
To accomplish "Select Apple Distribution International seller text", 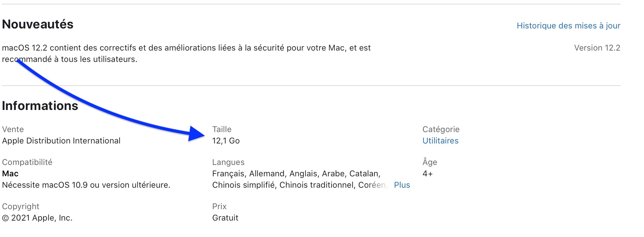I will pos(61,141).
